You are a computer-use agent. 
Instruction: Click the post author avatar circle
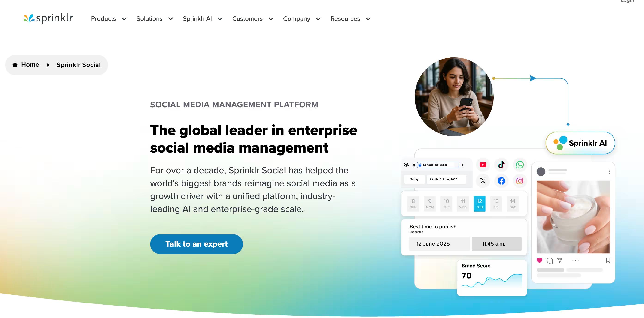click(x=541, y=172)
